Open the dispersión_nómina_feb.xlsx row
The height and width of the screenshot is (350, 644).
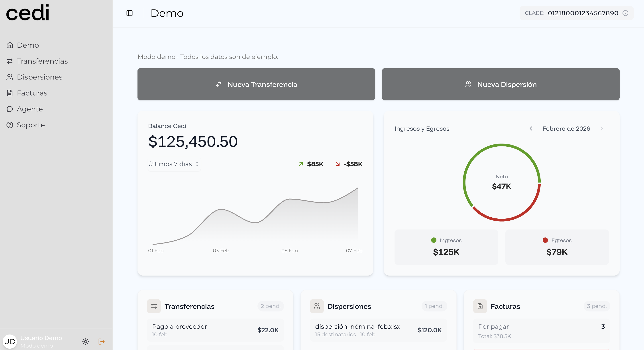[378, 330]
